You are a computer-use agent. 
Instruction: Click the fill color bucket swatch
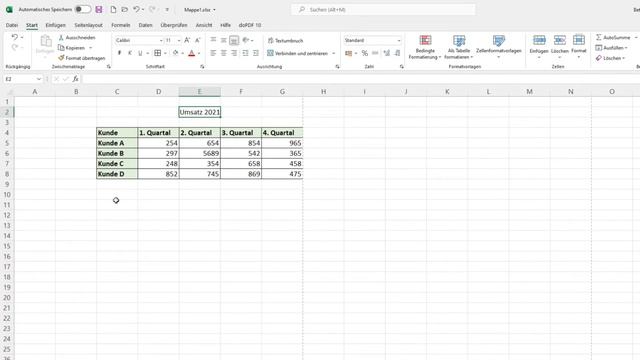coord(176,53)
